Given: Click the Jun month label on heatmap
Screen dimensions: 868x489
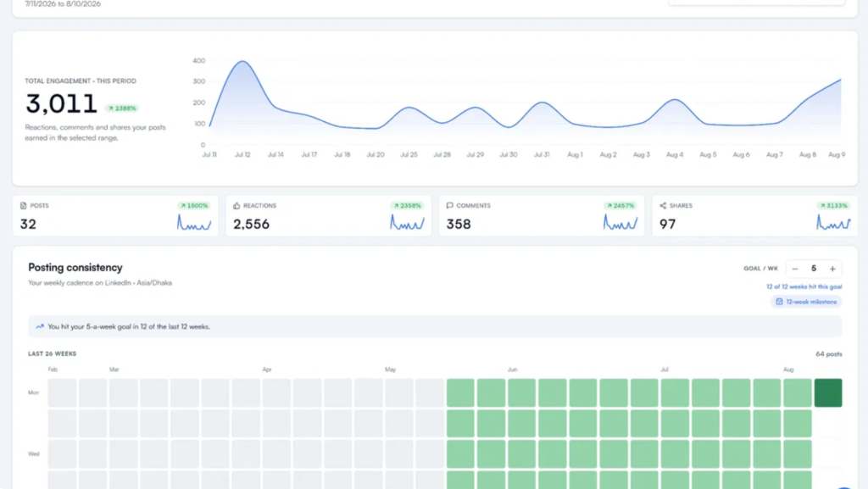Looking at the screenshot, I should click(512, 370).
